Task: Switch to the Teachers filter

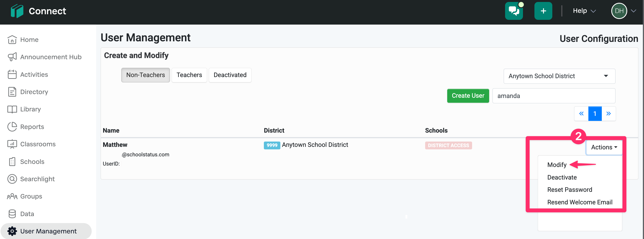Action: click(189, 75)
